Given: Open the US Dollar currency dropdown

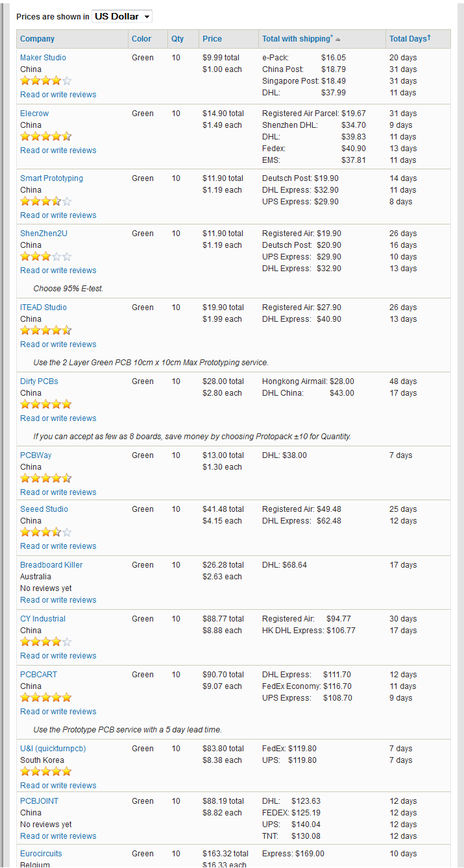Looking at the screenshot, I should pyautogui.click(x=122, y=16).
